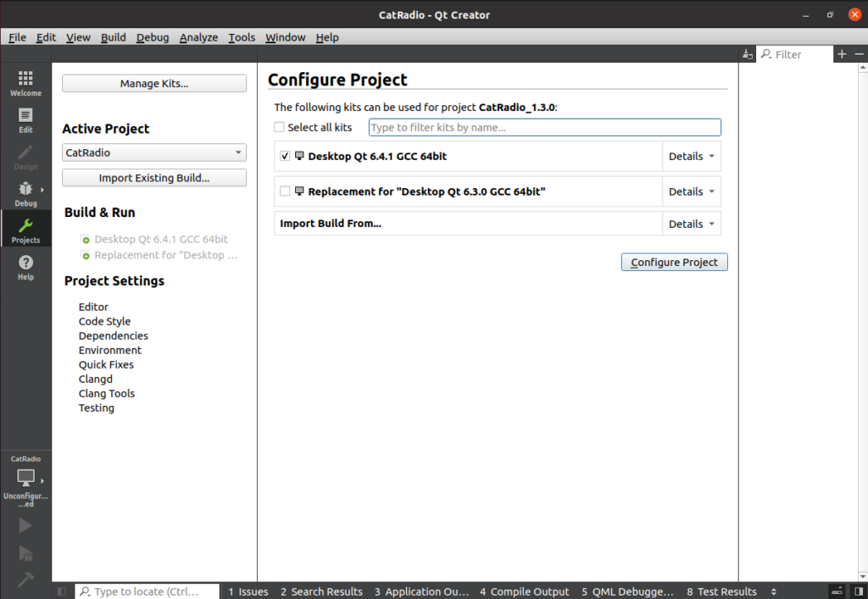The image size is (868, 599).
Task: Check the Select all kits checkbox
Action: [x=280, y=127]
